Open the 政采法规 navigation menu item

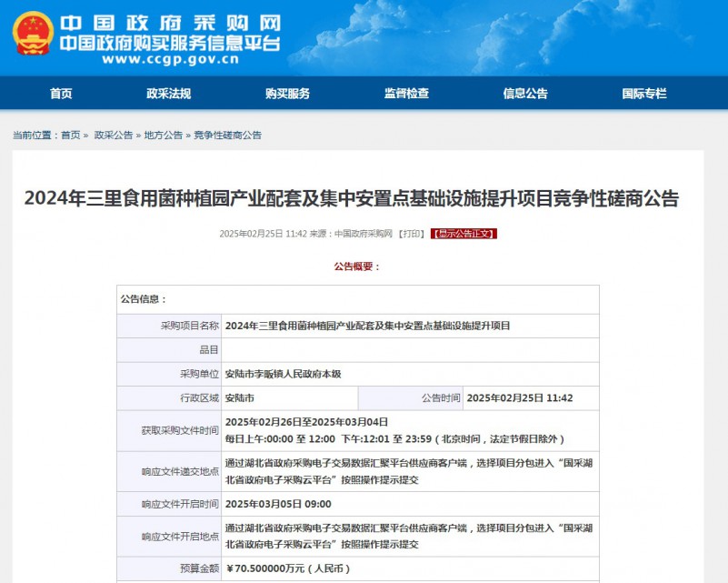tap(169, 94)
